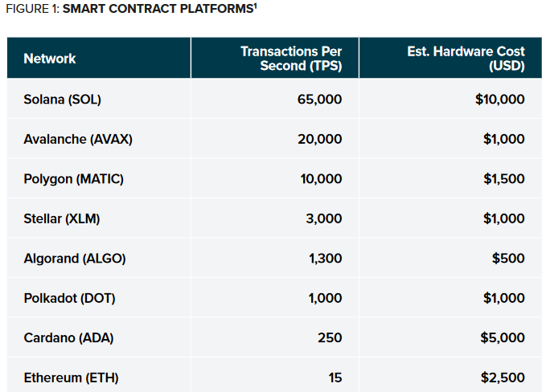The image size is (542, 392).
Task: Click Cardano's $5,000 hardware cost
Action: click(x=503, y=338)
